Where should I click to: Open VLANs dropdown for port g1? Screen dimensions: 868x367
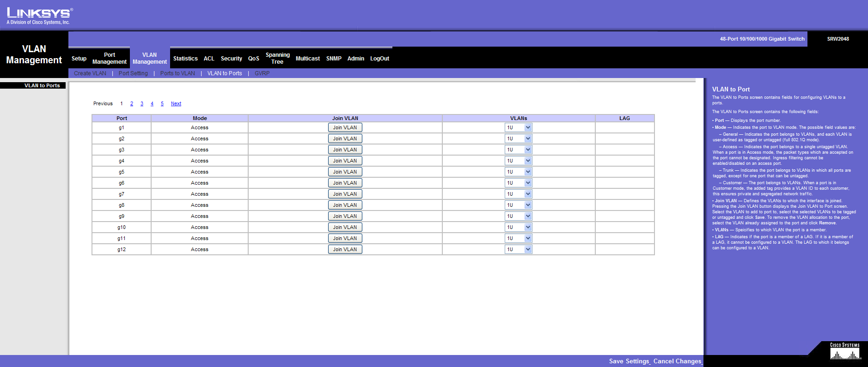pyautogui.click(x=518, y=127)
